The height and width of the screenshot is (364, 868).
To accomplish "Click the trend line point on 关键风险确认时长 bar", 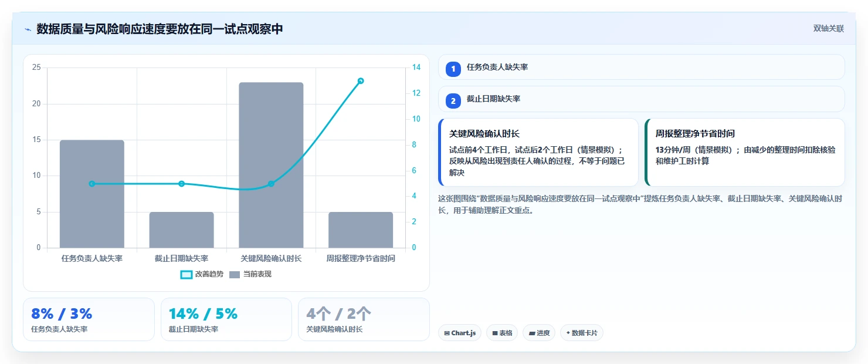I will (271, 184).
